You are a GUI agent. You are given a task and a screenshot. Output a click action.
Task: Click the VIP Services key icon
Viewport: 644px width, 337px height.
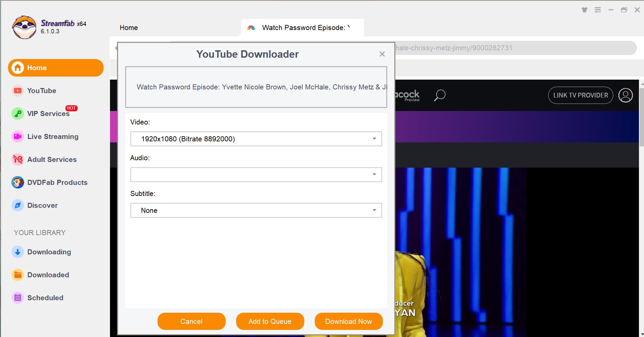point(18,114)
